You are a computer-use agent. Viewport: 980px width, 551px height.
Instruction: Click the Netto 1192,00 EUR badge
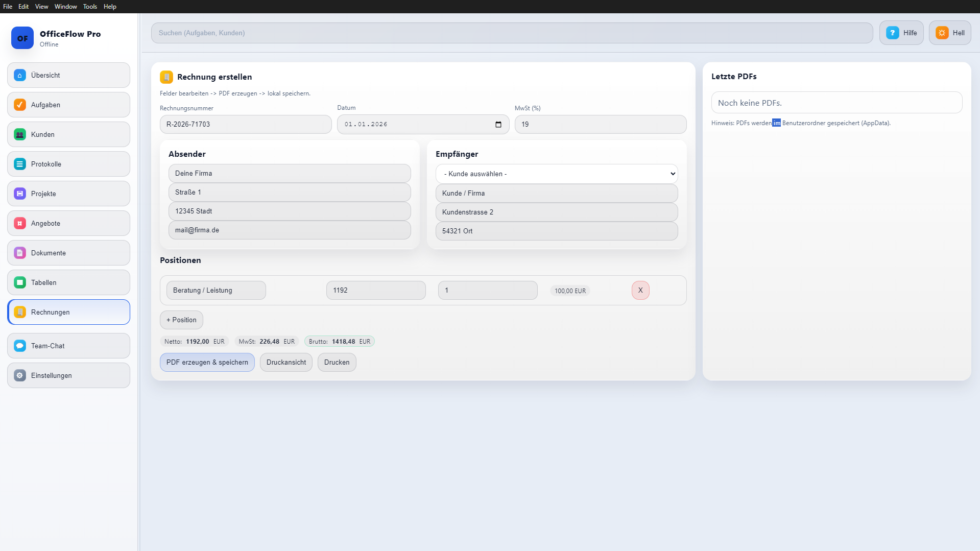194,341
